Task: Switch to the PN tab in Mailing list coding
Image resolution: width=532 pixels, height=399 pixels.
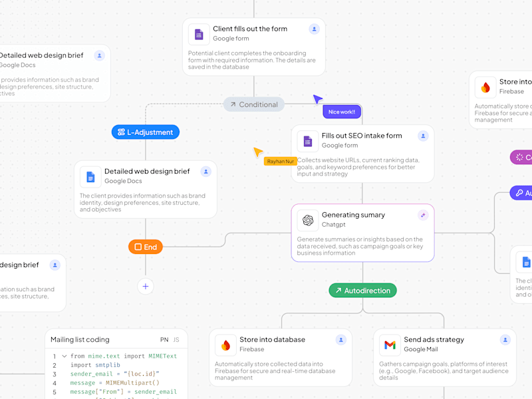Action: click(164, 340)
